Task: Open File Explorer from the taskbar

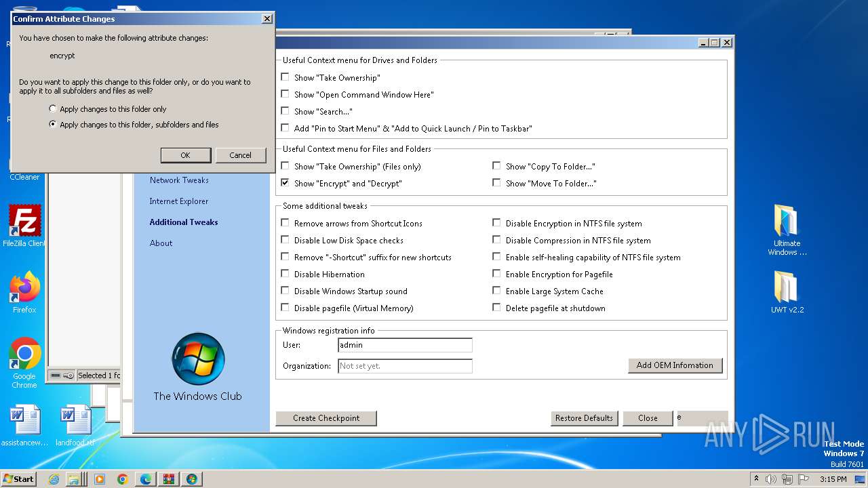Action: (x=77, y=479)
